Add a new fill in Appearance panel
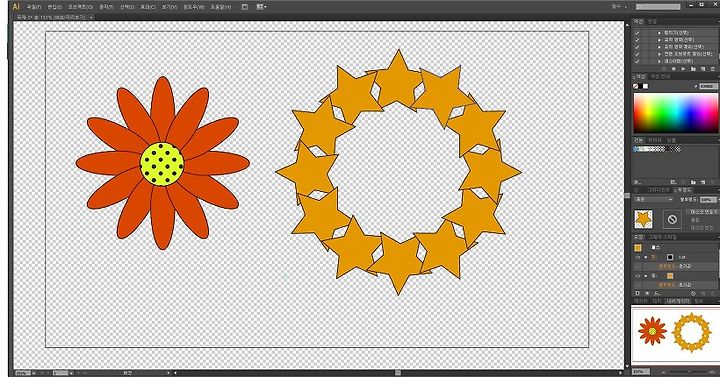This screenshot has height=377, width=720. tap(647, 293)
